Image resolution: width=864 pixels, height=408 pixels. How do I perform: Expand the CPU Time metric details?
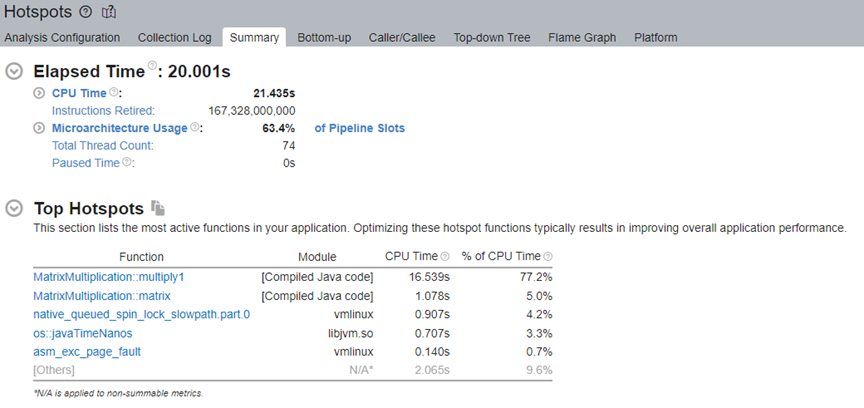(x=39, y=93)
